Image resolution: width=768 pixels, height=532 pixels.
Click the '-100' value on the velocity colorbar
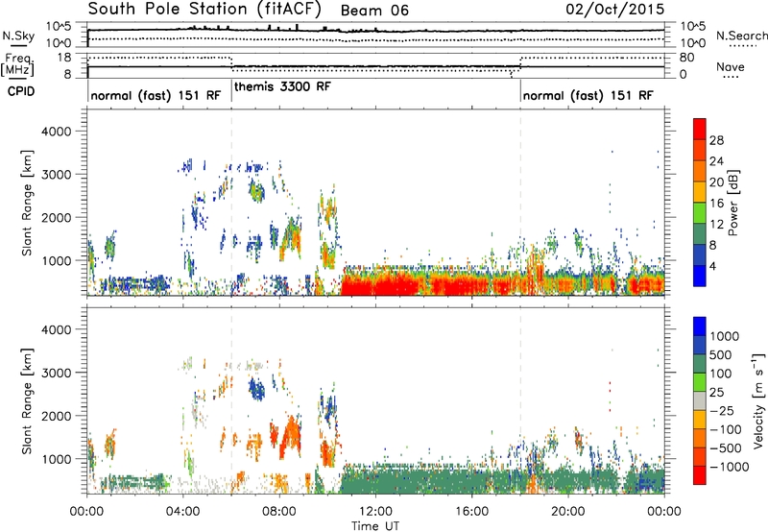click(726, 429)
